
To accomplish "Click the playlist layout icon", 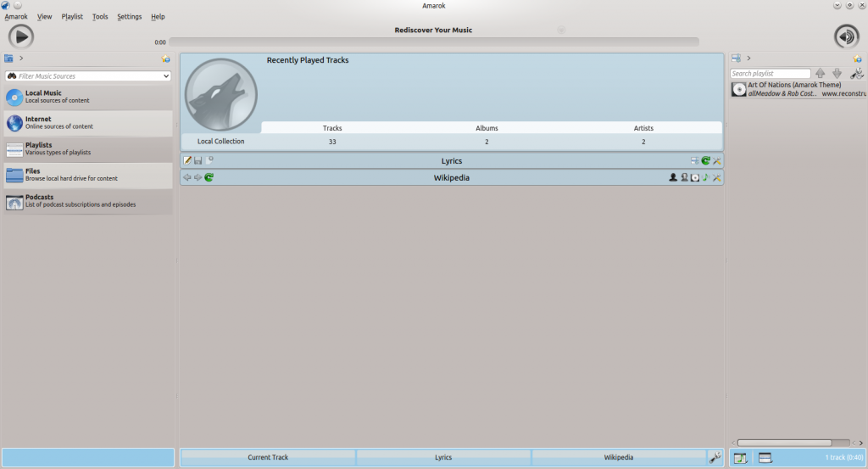I will pyautogui.click(x=737, y=59).
